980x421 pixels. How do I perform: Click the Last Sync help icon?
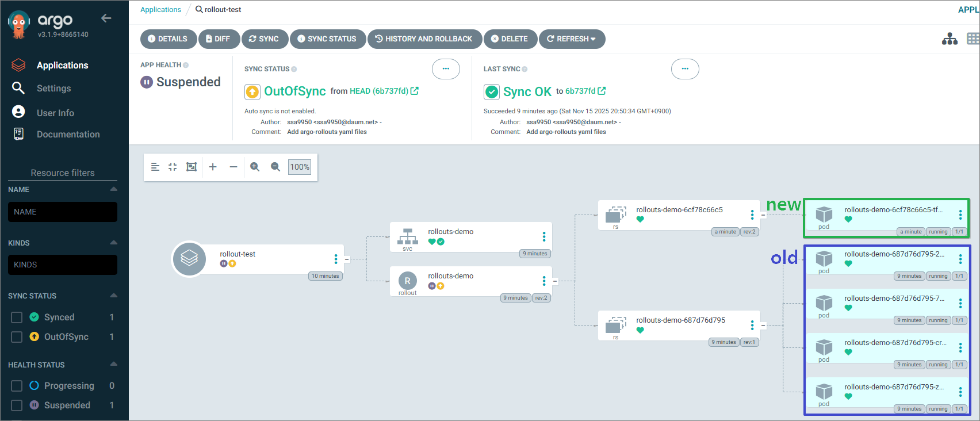(x=525, y=69)
